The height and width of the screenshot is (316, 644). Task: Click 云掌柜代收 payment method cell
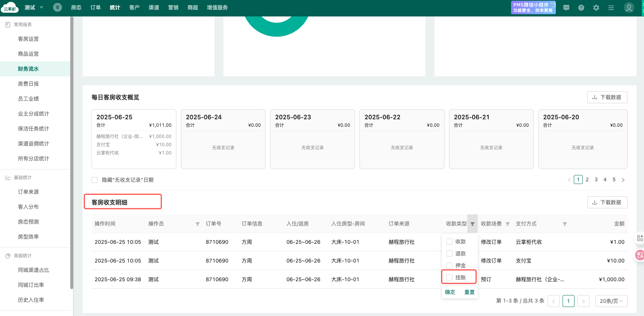tap(529, 242)
